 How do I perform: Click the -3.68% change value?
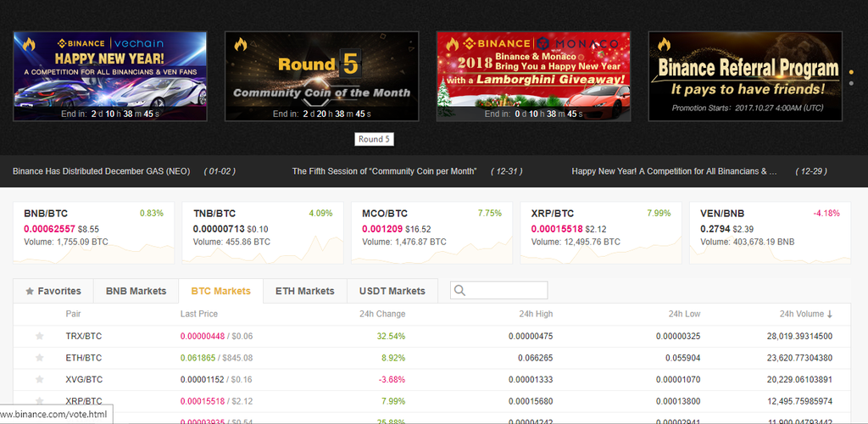pyautogui.click(x=392, y=379)
